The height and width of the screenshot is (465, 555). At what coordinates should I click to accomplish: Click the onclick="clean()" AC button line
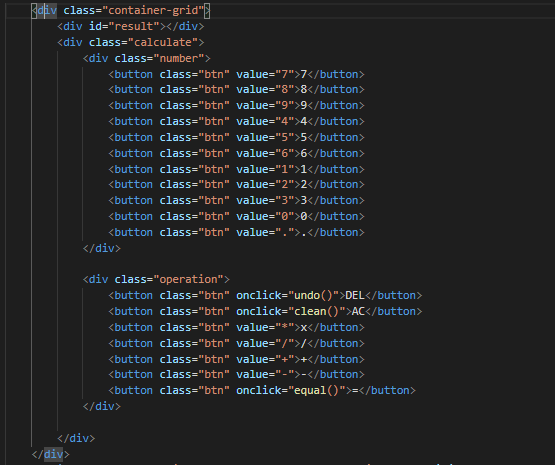click(x=265, y=311)
